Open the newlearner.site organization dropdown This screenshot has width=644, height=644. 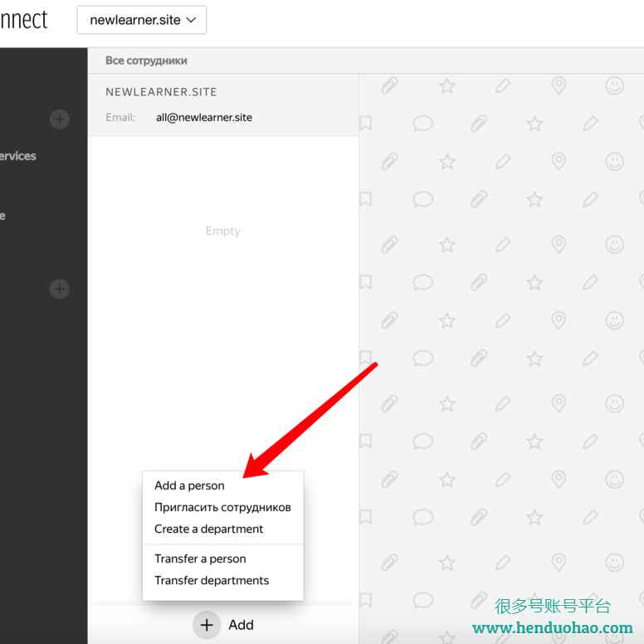[141, 20]
